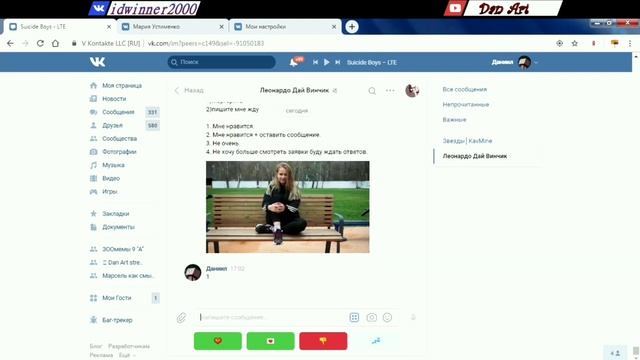This screenshot has height=360, width=640.
Task: Click the Suicide Boys - LTE track title
Action: click(x=371, y=62)
